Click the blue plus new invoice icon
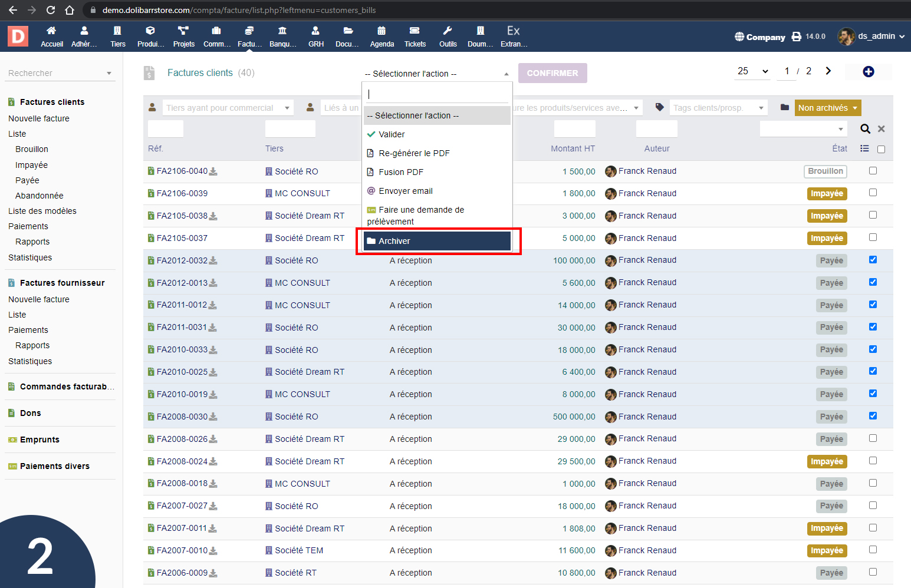Image resolution: width=911 pixels, height=588 pixels. [868, 72]
